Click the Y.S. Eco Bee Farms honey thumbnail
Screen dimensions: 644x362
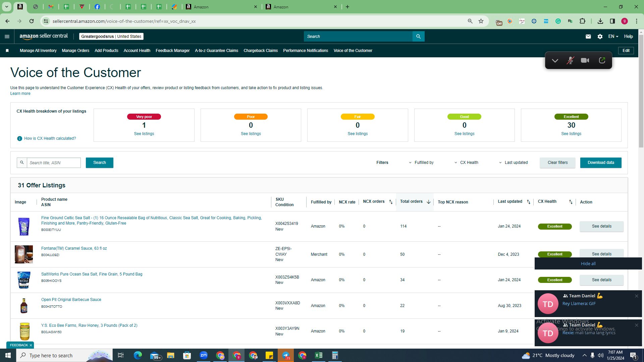pos(24,331)
